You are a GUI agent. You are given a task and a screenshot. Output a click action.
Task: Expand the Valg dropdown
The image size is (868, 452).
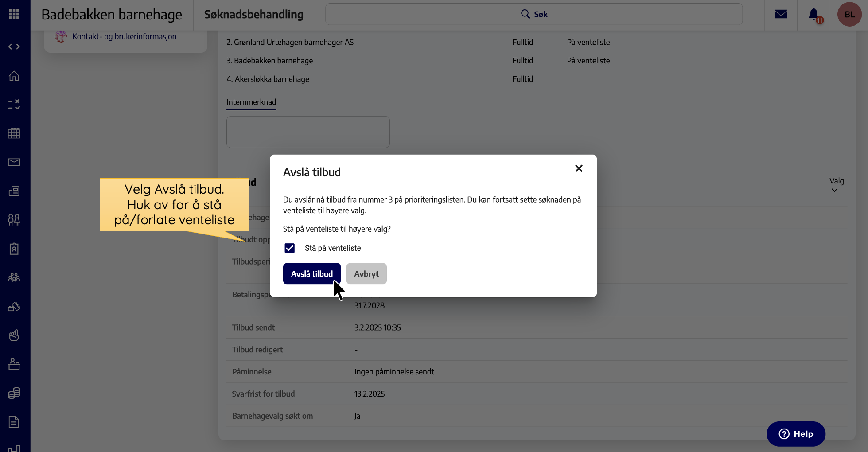pyautogui.click(x=836, y=185)
